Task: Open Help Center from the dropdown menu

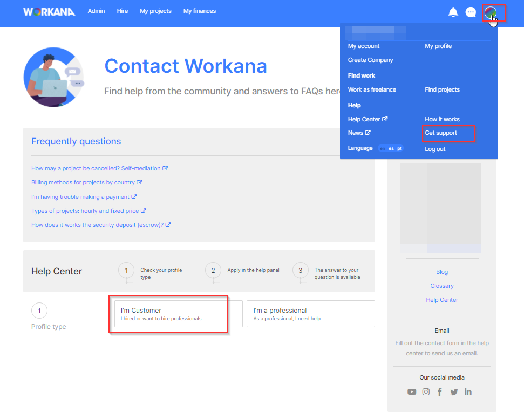Action: coord(368,119)
